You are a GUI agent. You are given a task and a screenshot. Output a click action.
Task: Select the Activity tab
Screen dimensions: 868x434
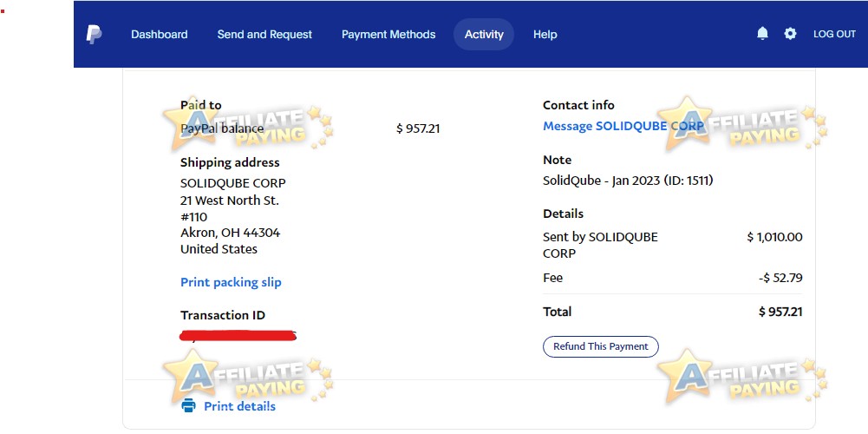[x=484, y=35]
